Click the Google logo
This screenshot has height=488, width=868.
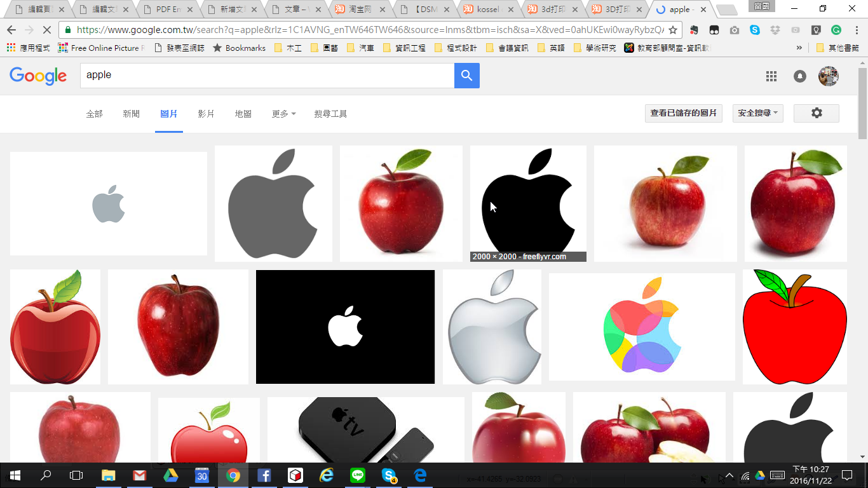(38, 76)
